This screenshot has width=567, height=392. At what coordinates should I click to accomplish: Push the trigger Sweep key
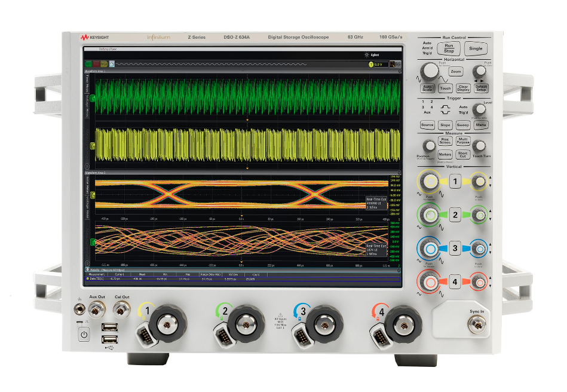463,125
